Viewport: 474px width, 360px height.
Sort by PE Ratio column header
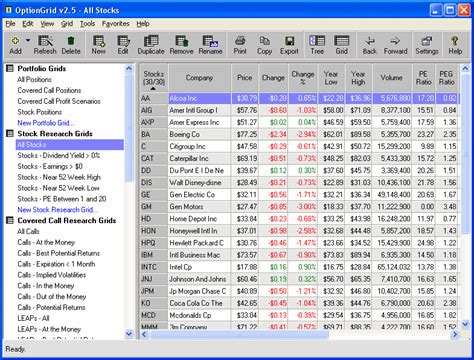(423, 78)
